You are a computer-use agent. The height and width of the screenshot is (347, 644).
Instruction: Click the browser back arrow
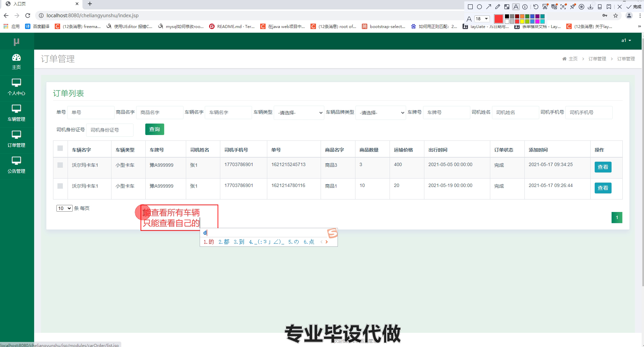[6, 16]
